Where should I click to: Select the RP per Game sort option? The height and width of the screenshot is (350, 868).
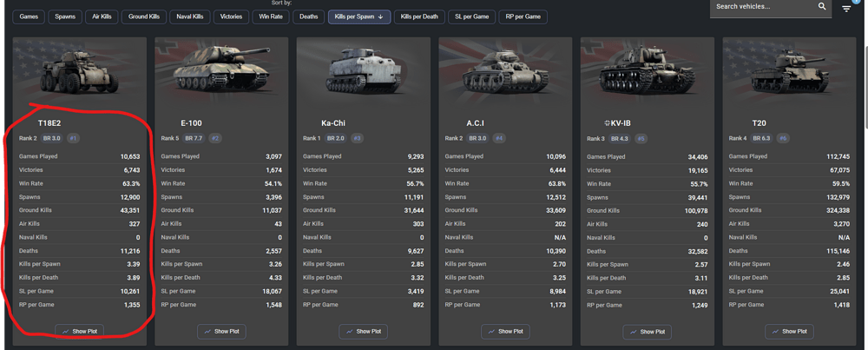tap(525, 17)
